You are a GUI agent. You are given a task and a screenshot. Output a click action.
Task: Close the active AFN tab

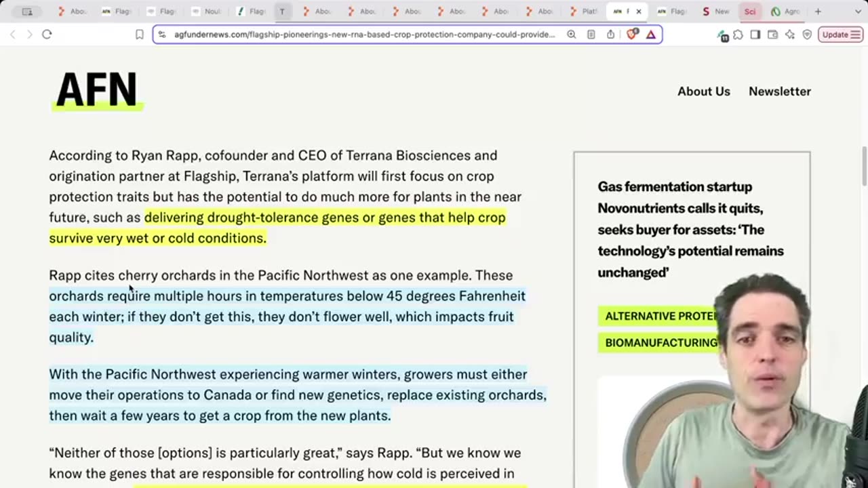pos(638,12)
